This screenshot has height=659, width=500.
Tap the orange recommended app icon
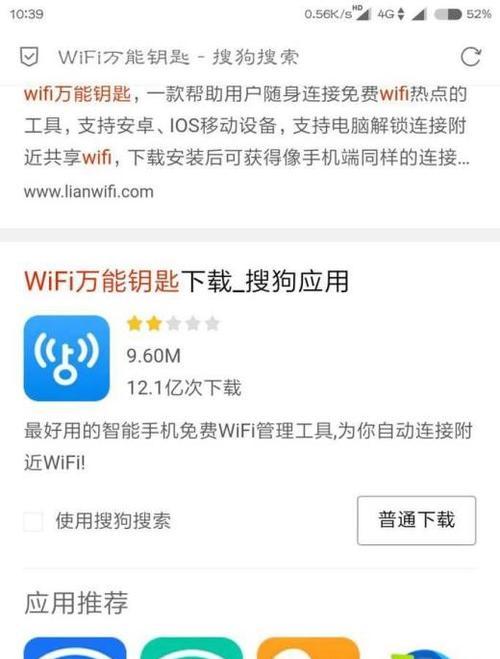pos(308,648)
